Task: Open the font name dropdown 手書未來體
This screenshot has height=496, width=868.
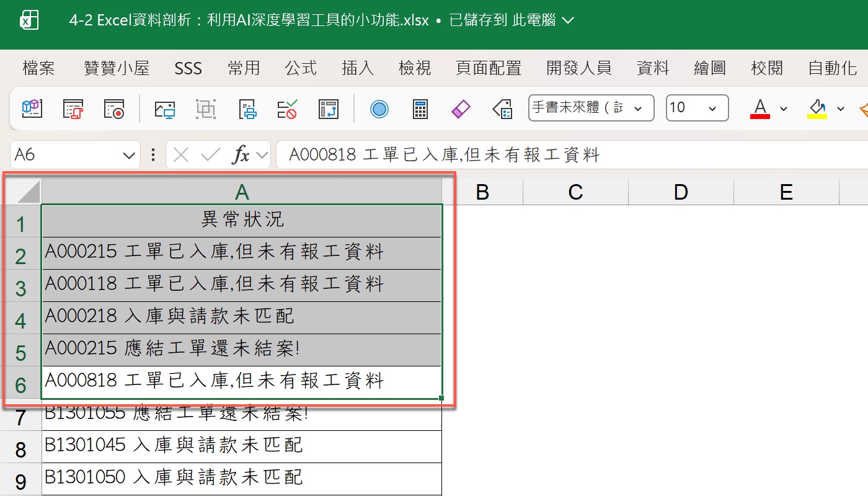Action: click(637, 108)
